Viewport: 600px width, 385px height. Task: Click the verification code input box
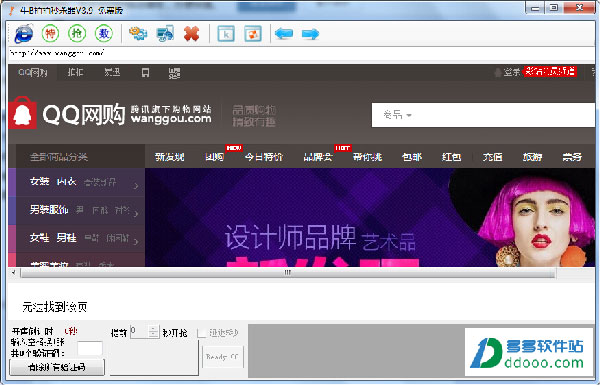pyautogui.click(x=90, y=349)
